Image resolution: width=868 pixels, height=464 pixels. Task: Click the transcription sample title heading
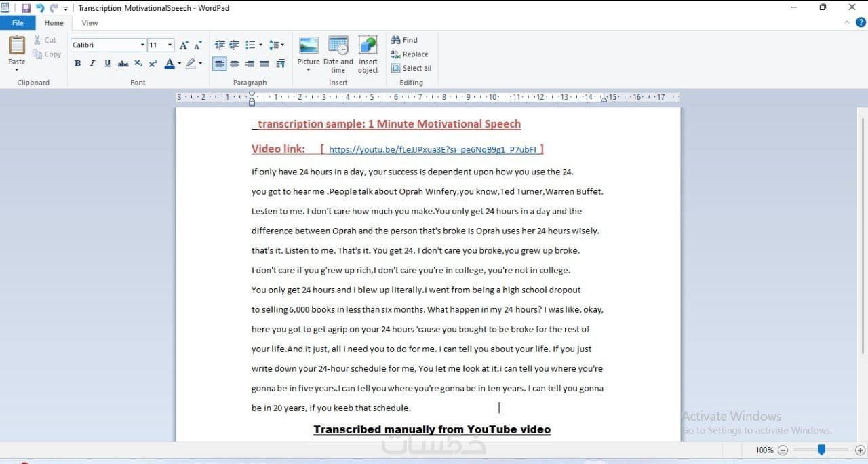pyautogui.click(x=387, y=124)
